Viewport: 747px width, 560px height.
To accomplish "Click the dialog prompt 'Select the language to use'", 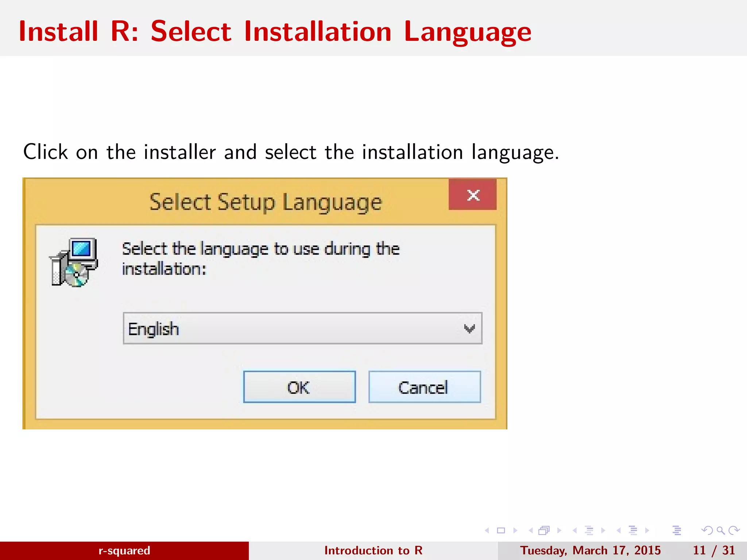I will click(x=260, y=259).
